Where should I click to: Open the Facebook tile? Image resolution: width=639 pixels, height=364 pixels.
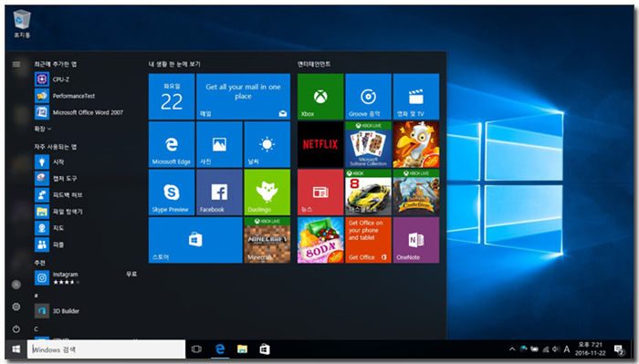pyautogui.click(x=219, y=192)
